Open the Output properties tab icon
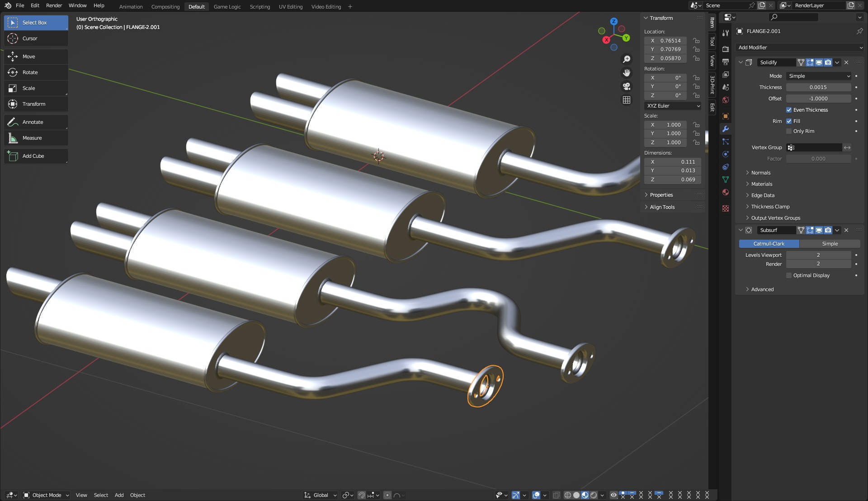Viewport: 868px width, 501px height. [726, 61]
